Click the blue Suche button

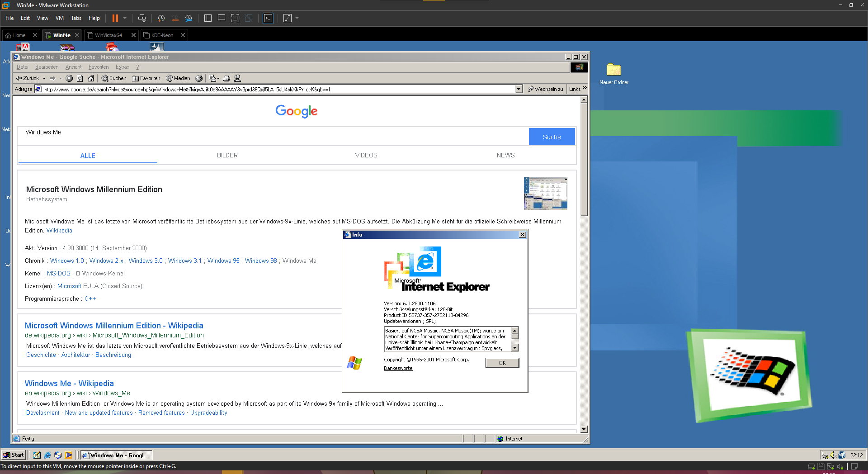click(x=552, y=137)
